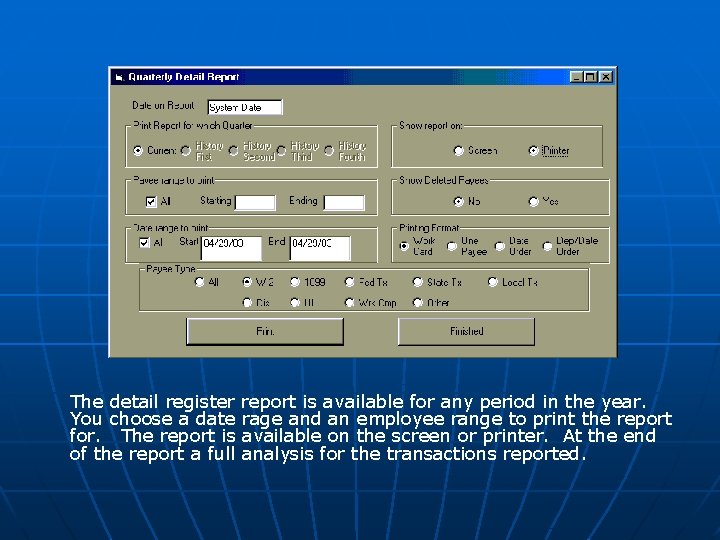The width and height of the screenshot is (720, 540).
Task: Select History Fourth quarter option
Action: (x=329, y=151)
